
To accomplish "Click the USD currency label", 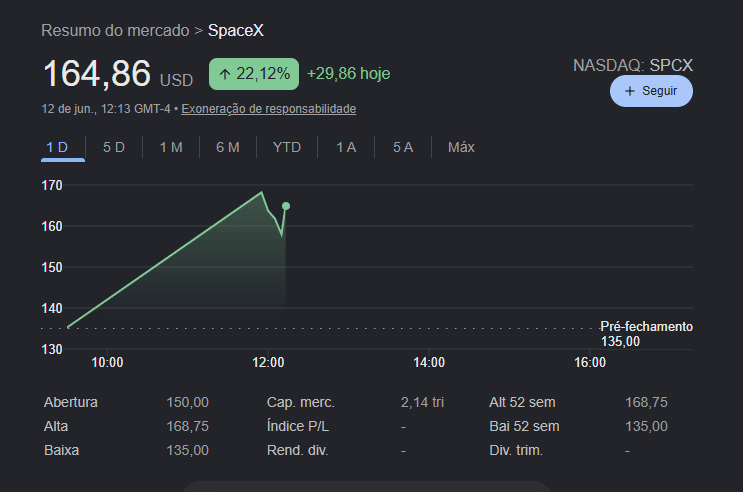I will [176, 80].
